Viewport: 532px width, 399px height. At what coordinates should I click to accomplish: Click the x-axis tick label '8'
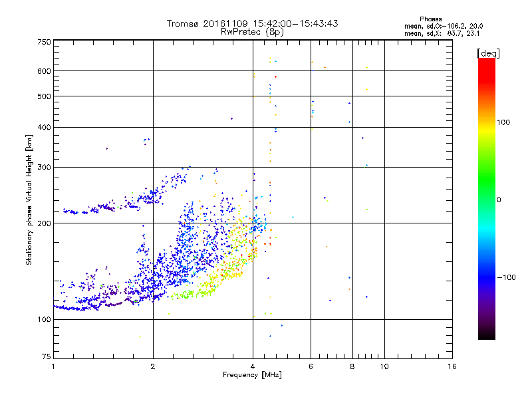[352, 366]
